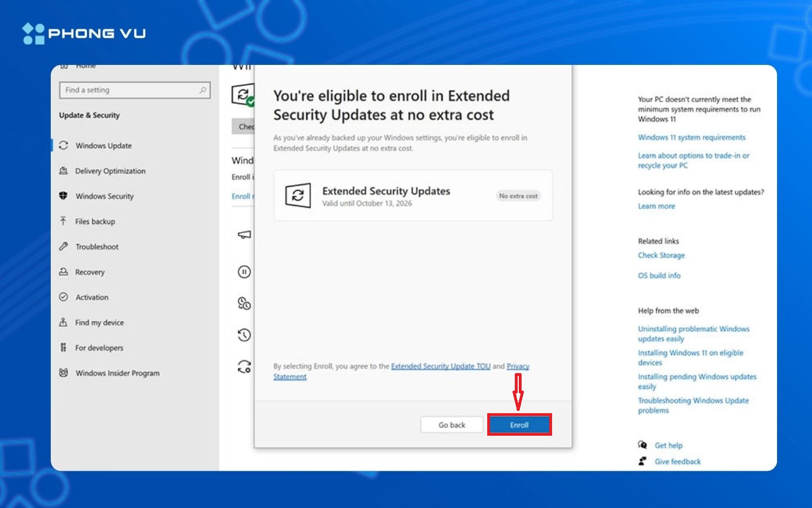812x508 pixels.
Task: Click the 'Valid until October 13, 2026' text
Action: click(367, 203)
